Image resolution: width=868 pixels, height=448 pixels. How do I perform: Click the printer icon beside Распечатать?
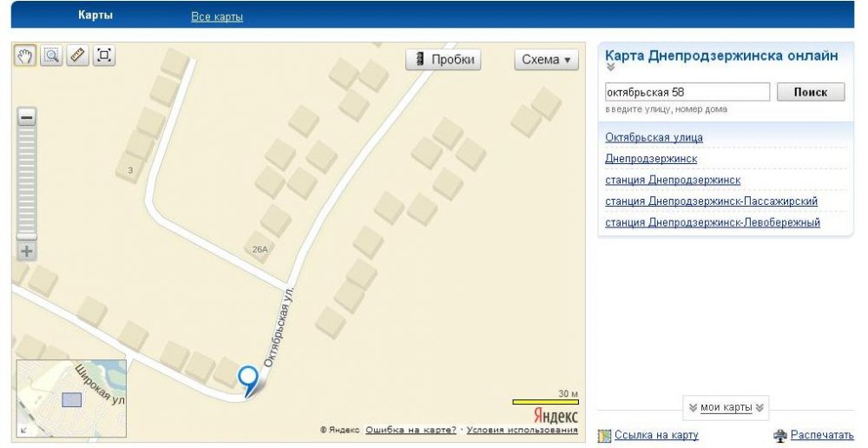pos(780,436)
